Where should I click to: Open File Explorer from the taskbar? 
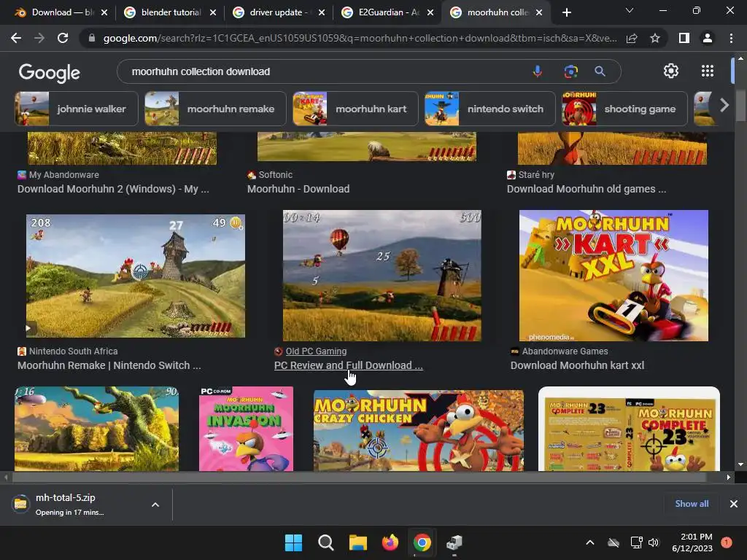(357, 542)
